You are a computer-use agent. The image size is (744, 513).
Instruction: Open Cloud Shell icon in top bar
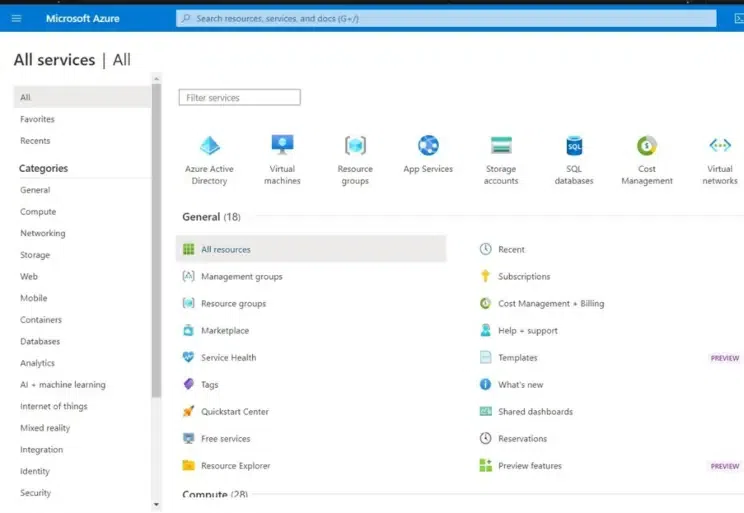click(739, 19)
